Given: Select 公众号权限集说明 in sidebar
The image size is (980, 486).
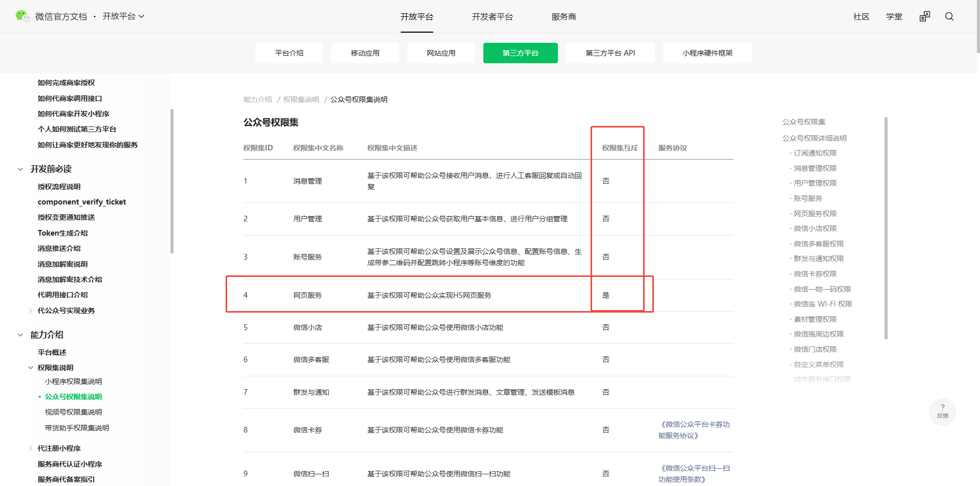Looking at the screenshot, I should pyautogui.click(x=73, y=397).
